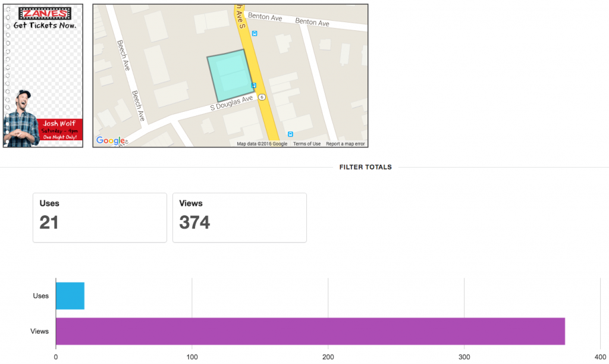
Task: Click the Google logo on the map
Action: coord(110,140)
